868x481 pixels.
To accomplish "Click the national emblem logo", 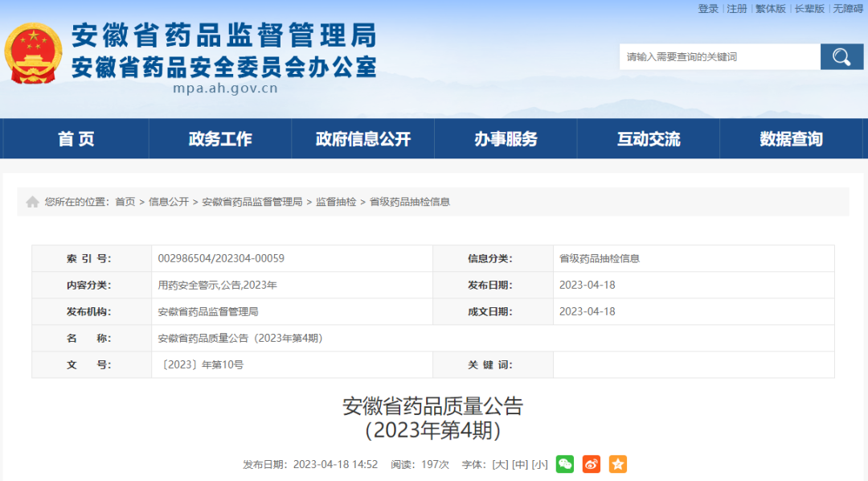I will pos(33,53).
